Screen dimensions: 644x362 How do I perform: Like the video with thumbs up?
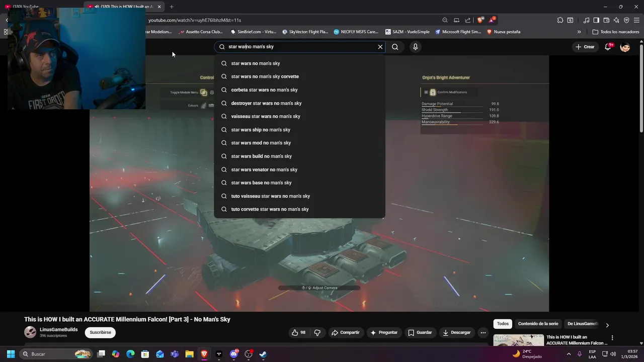point(298,332)
